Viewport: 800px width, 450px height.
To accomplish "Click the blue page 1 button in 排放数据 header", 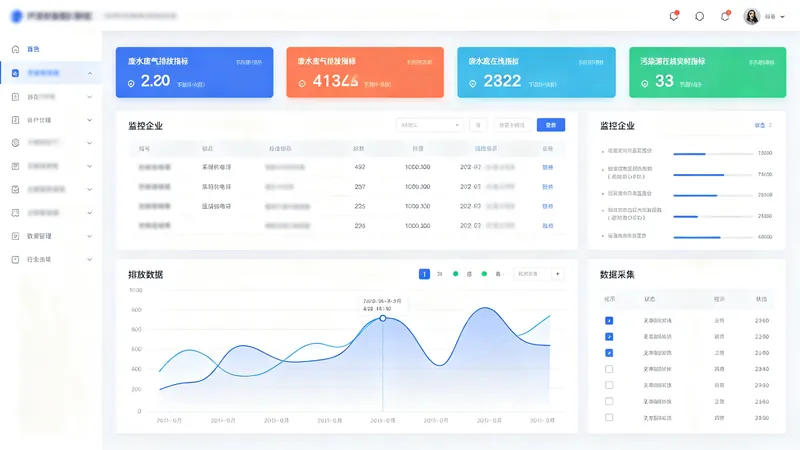I will point(424,274).
